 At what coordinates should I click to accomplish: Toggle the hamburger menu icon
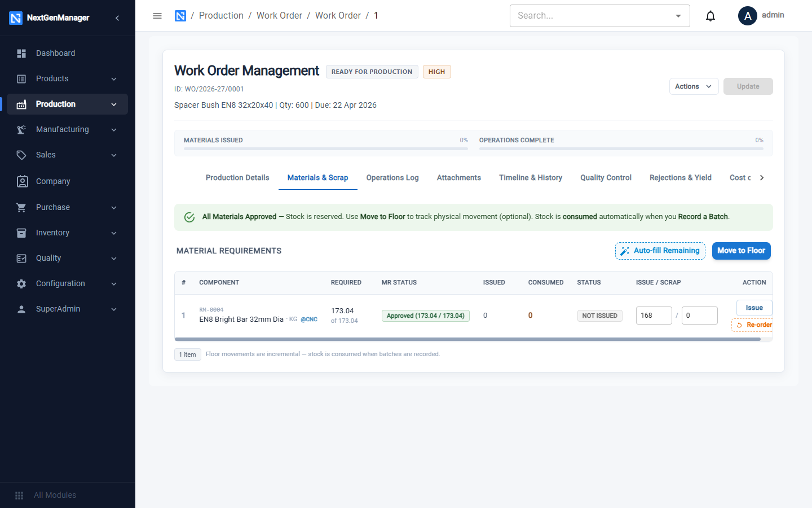point(157,16)
